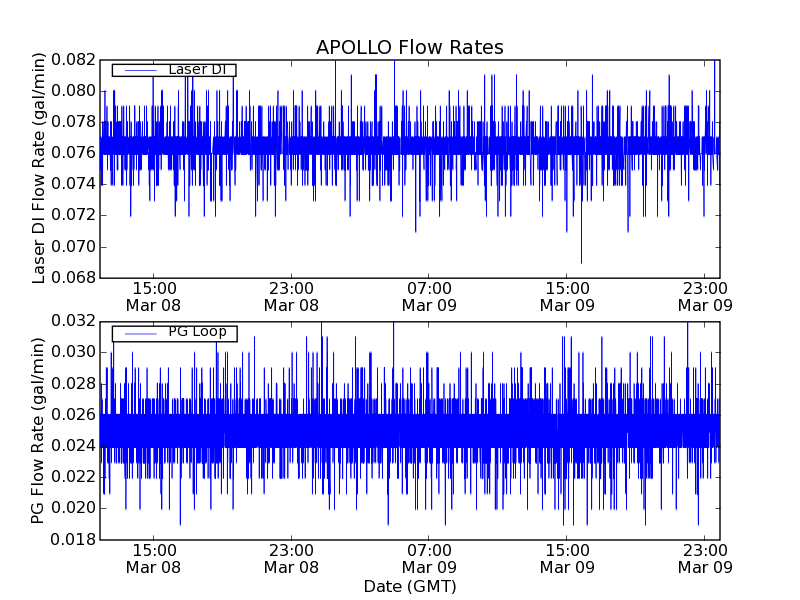Click the "Laser DI Flow Rate (gal/min)" axis label
Image resolution: width=800 pixels, height=600 pixels.
point(40,169)
